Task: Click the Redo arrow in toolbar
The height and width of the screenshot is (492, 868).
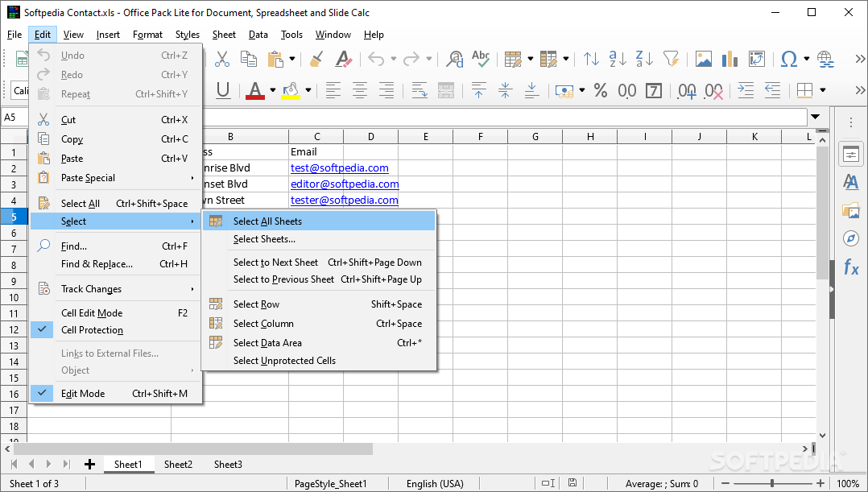Action: [411, 59]
